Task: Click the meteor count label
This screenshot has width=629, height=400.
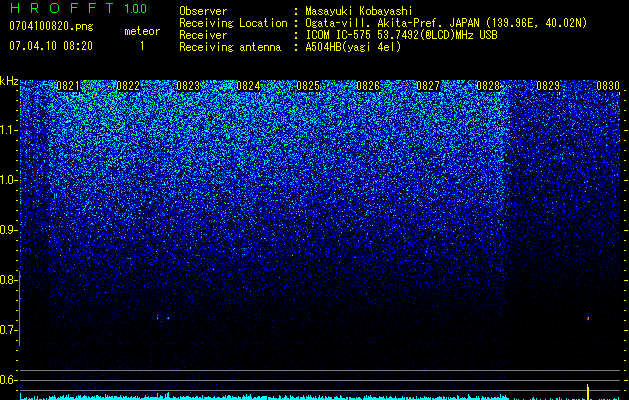Action: coord(142,31)
